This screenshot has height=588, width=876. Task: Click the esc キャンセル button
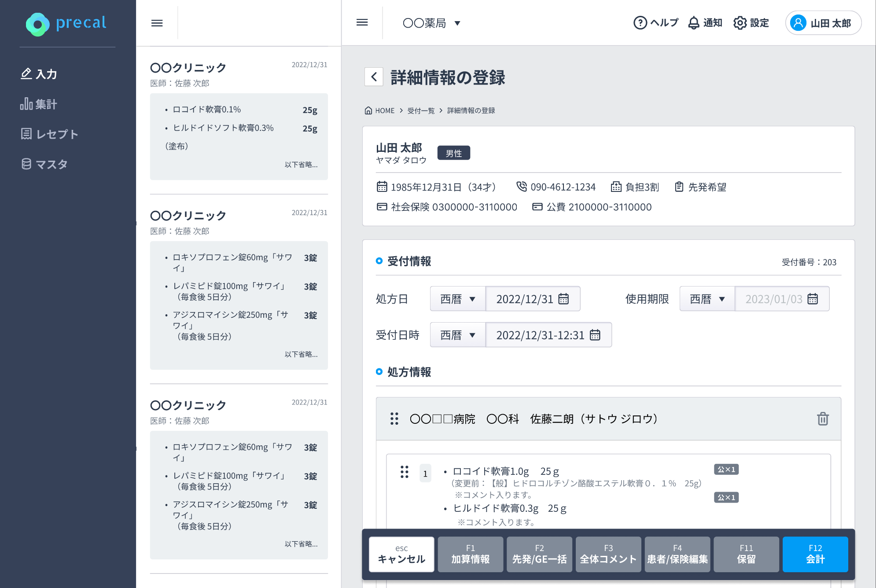point(401,554)
